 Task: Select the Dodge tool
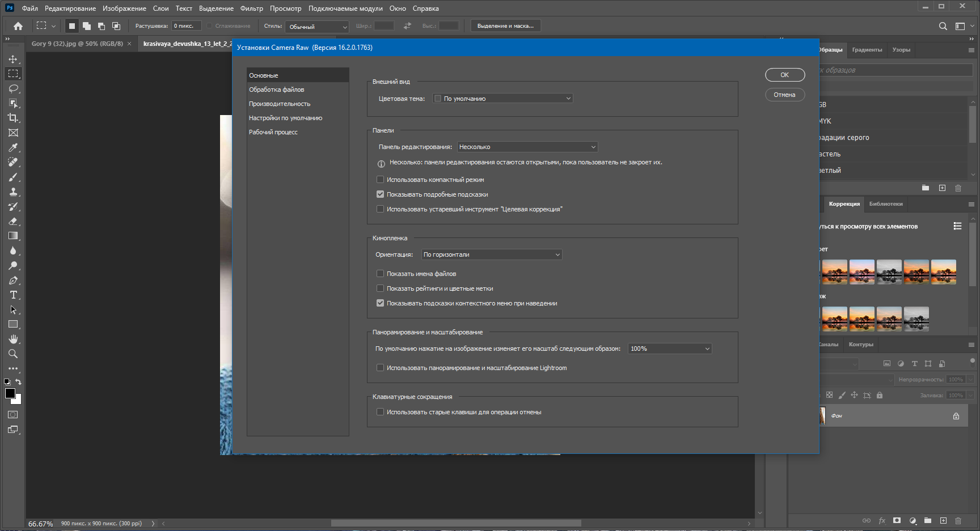click(13, 265)
